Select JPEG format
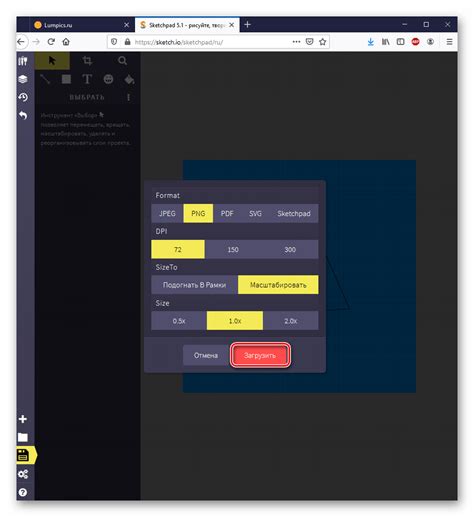The width and height of the screenshot is (474, 517). (x=167, y=213)
